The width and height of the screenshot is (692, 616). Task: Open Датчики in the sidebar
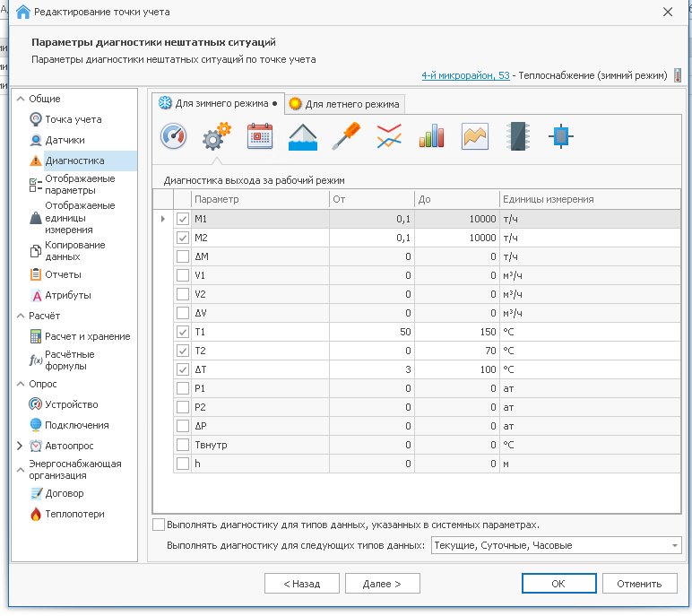[65, 140]
